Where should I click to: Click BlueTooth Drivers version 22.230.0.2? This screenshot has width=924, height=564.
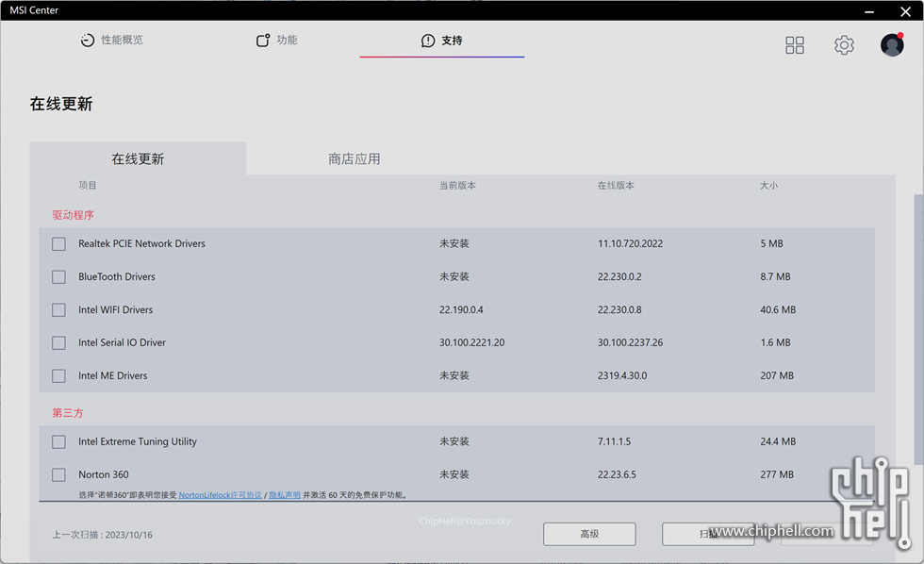pyautogui.click(x=619, y=276)
